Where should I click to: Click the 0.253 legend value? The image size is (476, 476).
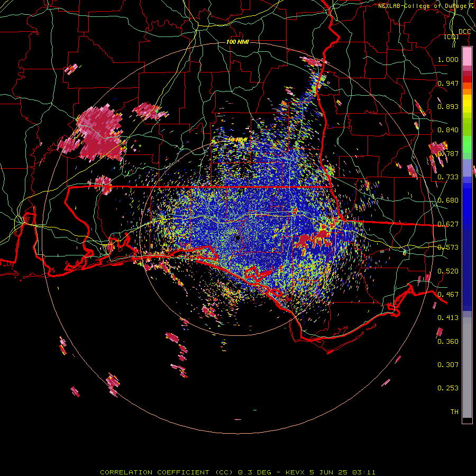(448, 388)
